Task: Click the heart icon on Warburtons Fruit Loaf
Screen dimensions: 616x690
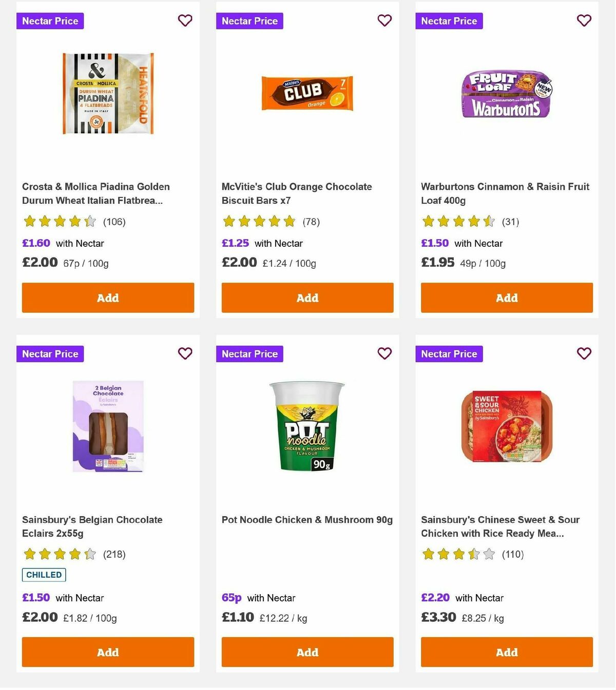Action: click(x=584, y=21)
